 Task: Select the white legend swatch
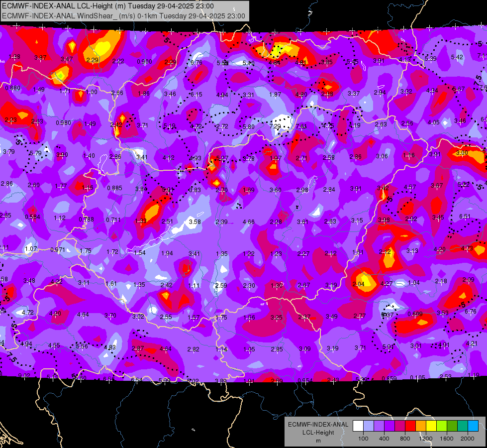point(358,426)
